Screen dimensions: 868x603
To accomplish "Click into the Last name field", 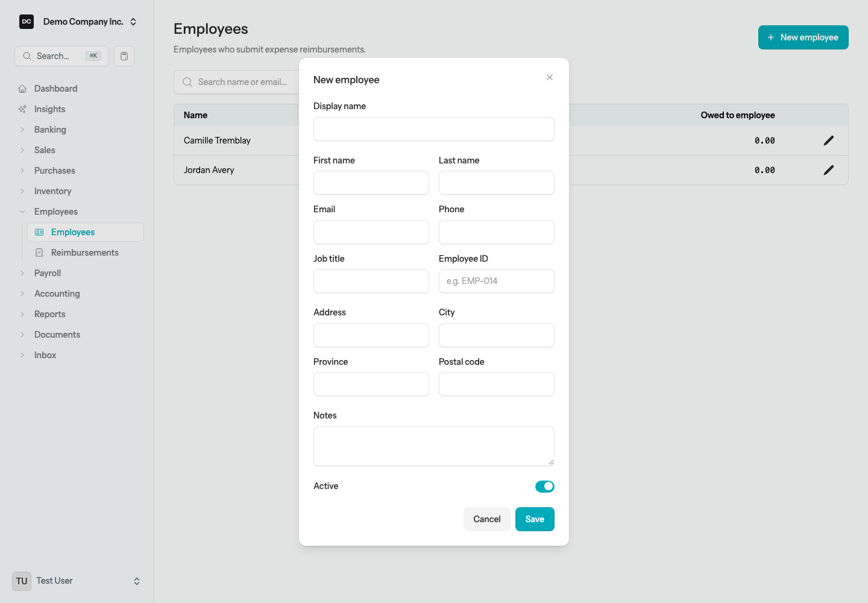I will coord(497,183).
